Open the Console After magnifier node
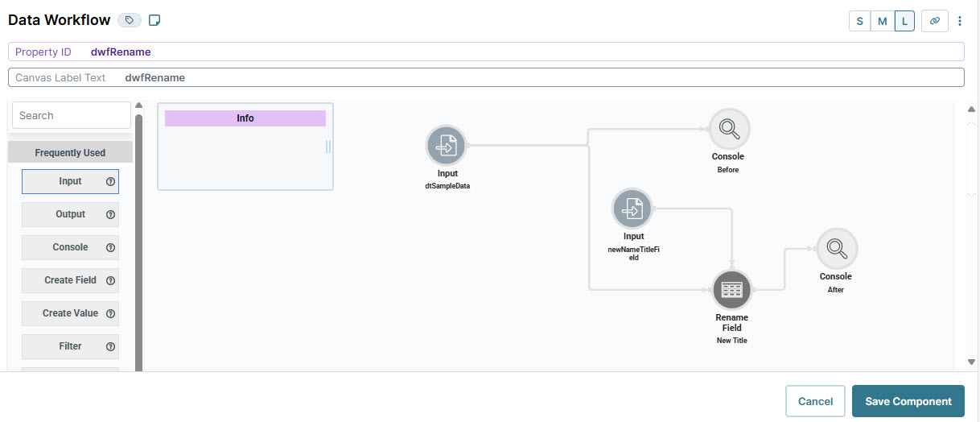This screenshot has height=422, width=980. (837, 249)
